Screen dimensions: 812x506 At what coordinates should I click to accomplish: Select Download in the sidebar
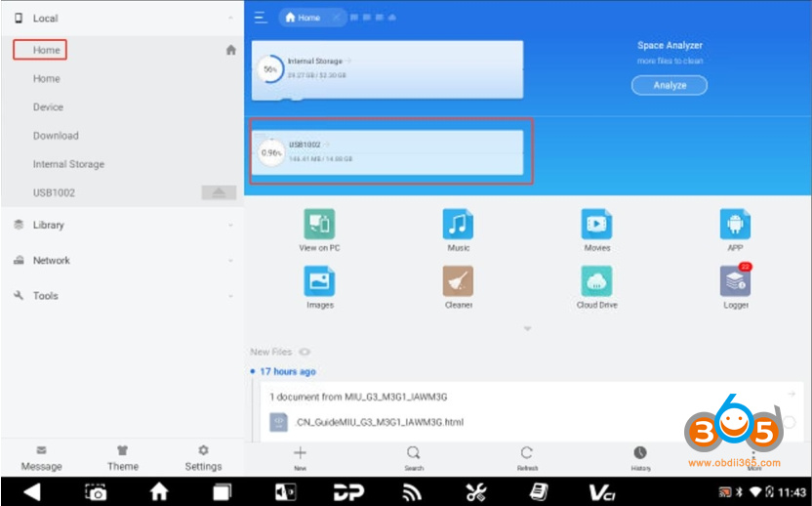(56, 136)
